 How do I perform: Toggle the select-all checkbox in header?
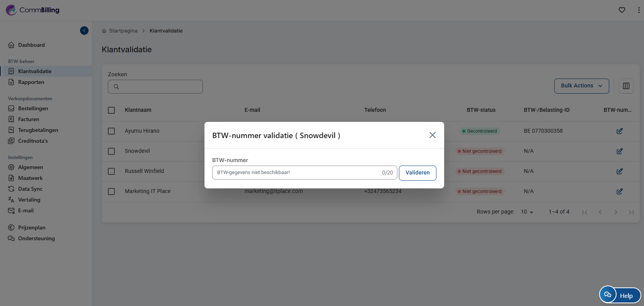tap(111, 110)
